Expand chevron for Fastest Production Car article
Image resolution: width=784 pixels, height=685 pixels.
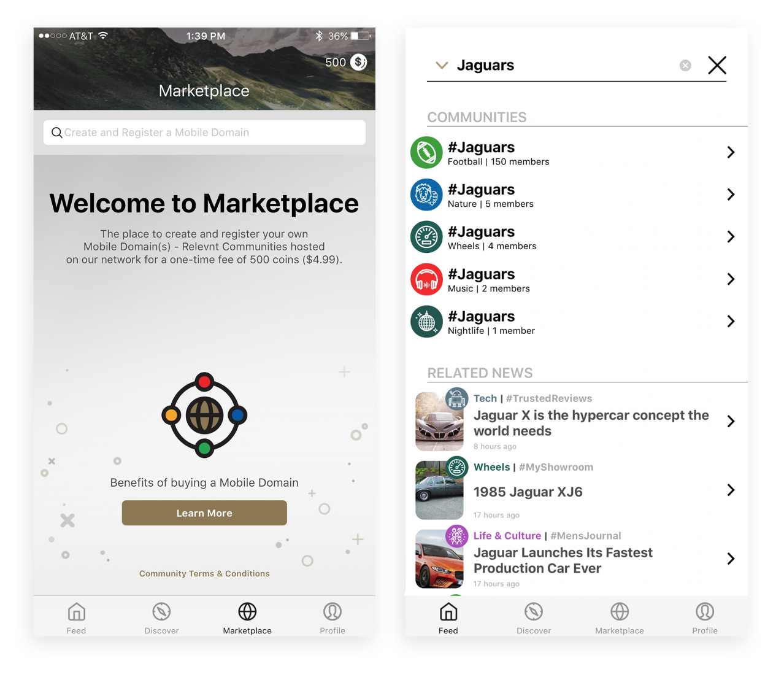[x=731, y=559]
